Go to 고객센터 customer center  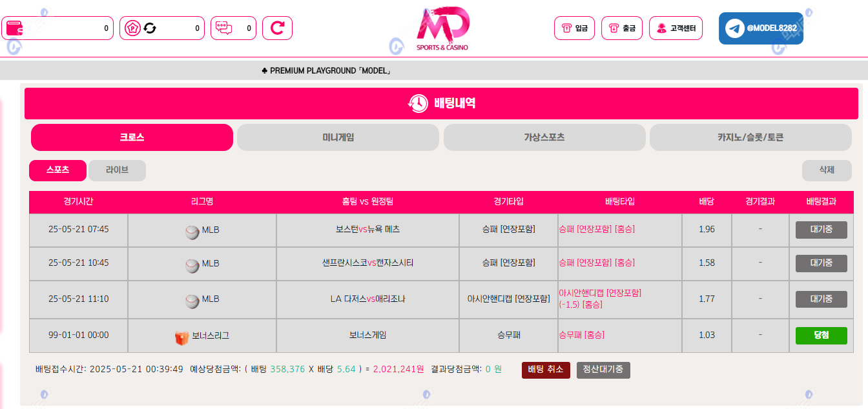click(x=676, y=28)
